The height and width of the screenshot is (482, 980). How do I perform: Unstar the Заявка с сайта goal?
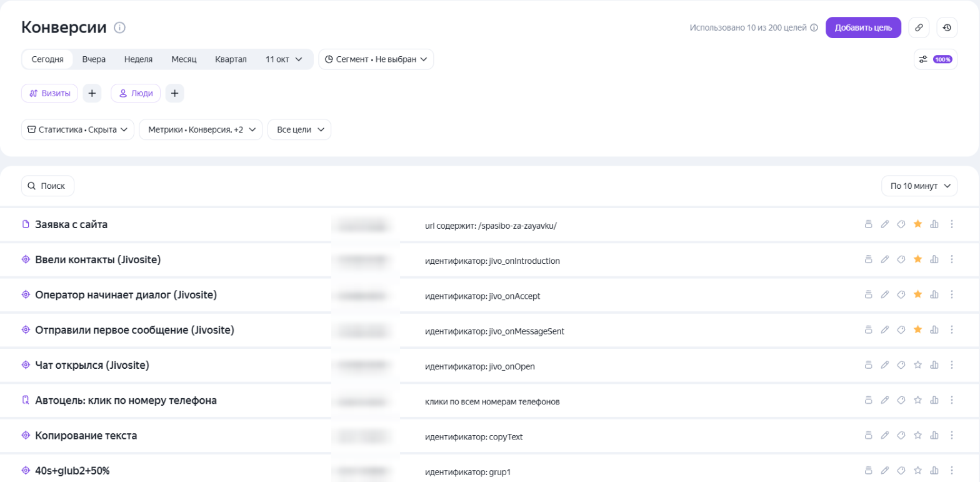[x=917, y=224]
